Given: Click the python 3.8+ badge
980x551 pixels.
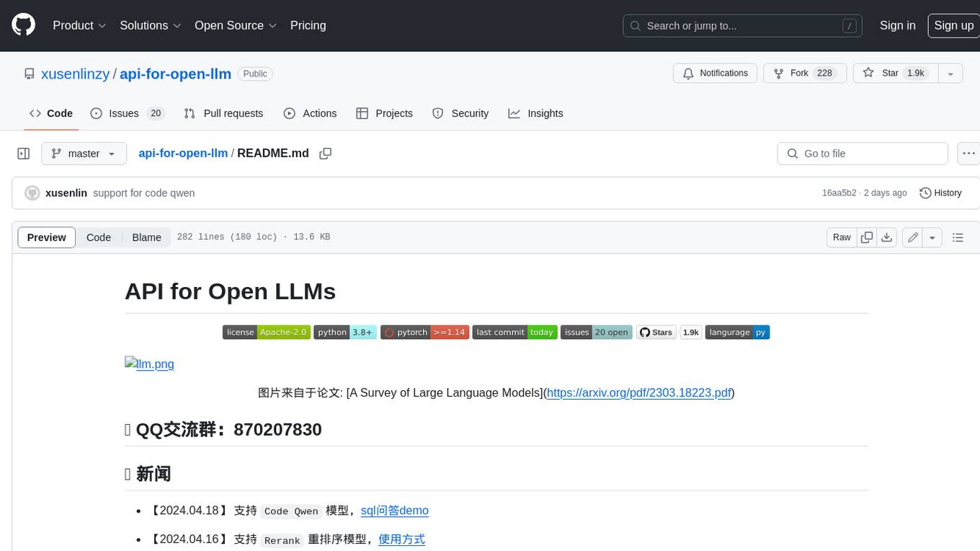Looking at the screenshot, I should 345,332.
